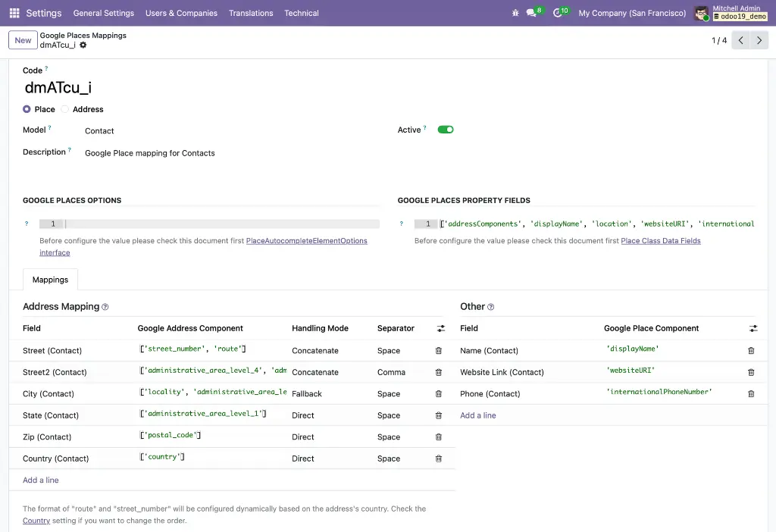Show help for Property Fields editor

(402, 224)
